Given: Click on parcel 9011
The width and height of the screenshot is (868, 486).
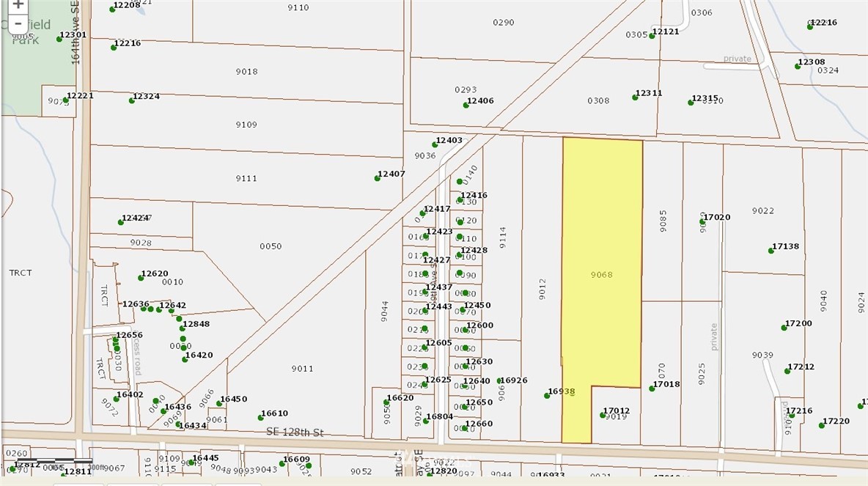Looking at the screenshot, I should click(x=302, y=369).
